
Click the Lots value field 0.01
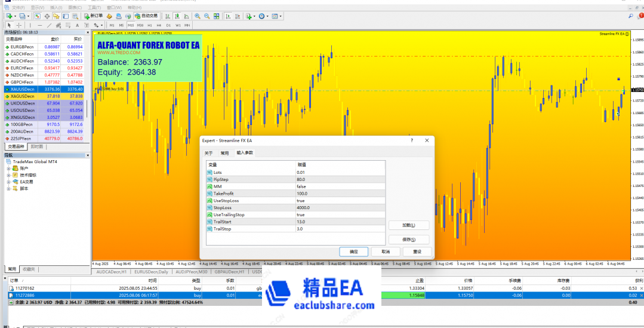point(340,172)
